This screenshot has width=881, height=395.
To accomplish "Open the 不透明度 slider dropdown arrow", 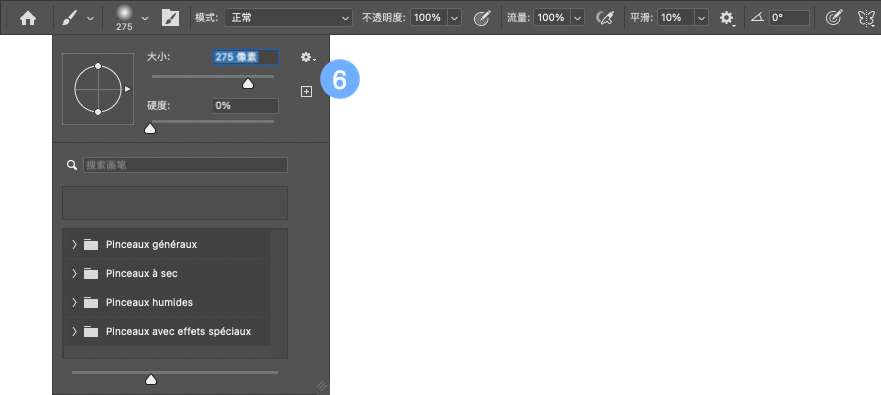I will click(454, 17).
